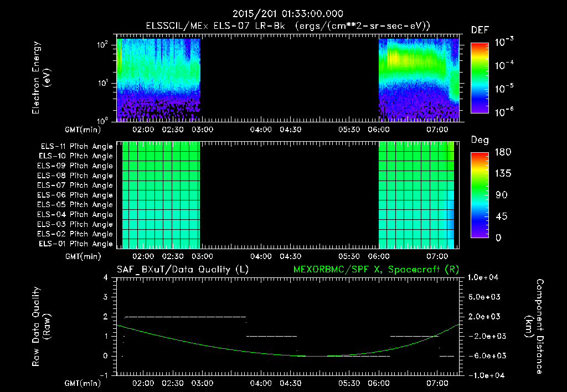The height and width of the screenshot is (392, 567).
Task: Click the ELS-08 Pitch Angle row label
Action: 75,176
